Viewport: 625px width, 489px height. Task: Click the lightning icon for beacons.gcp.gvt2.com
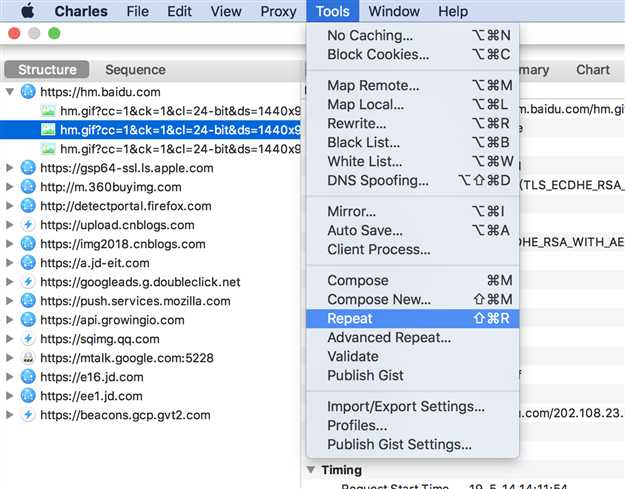28,415
